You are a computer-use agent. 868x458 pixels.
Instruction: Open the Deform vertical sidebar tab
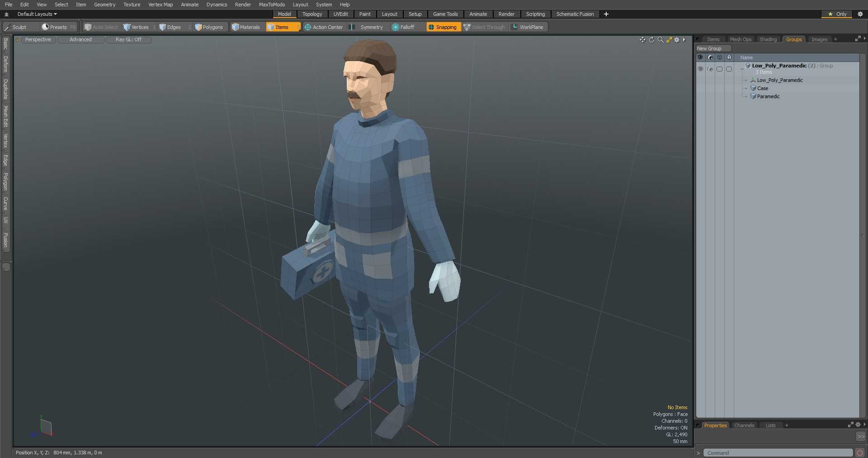[6, 64]
